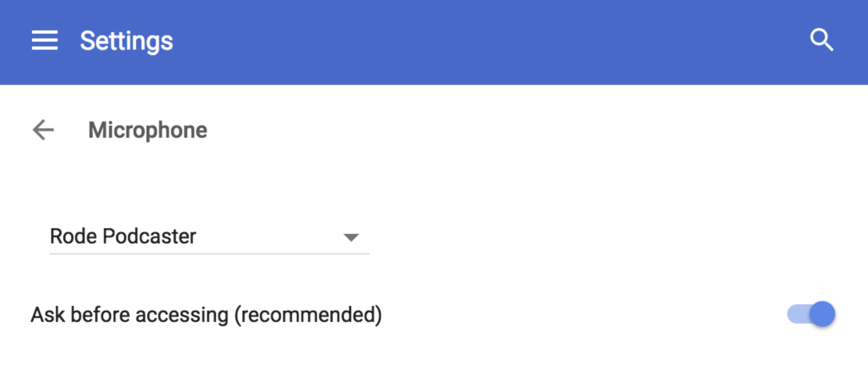
Task: Go back using the left arrow
Action: (x=43, y=130)
